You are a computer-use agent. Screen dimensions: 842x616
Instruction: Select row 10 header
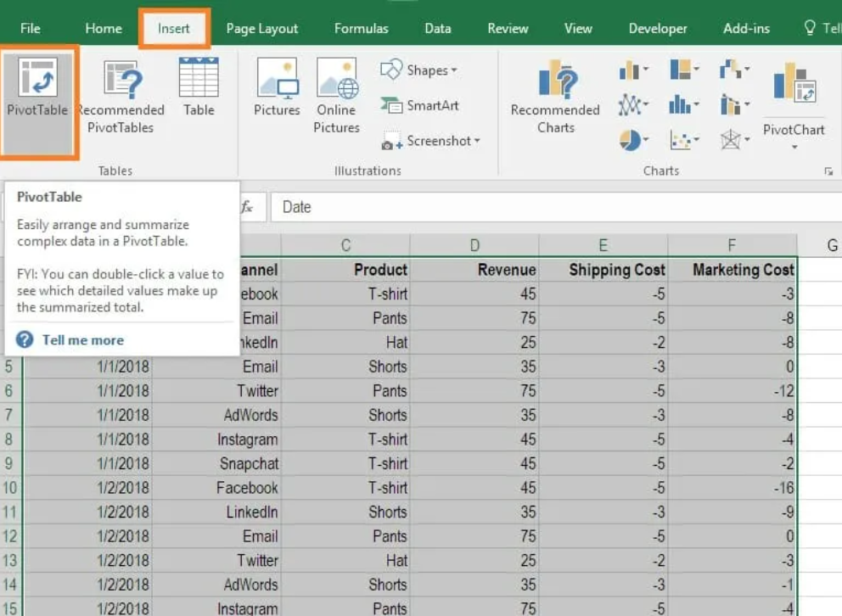tap(9, 488)
